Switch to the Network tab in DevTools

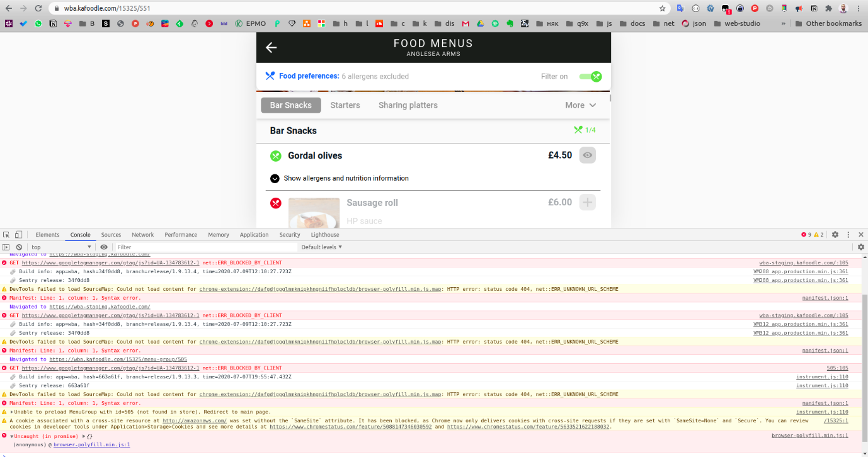point(142,234)
